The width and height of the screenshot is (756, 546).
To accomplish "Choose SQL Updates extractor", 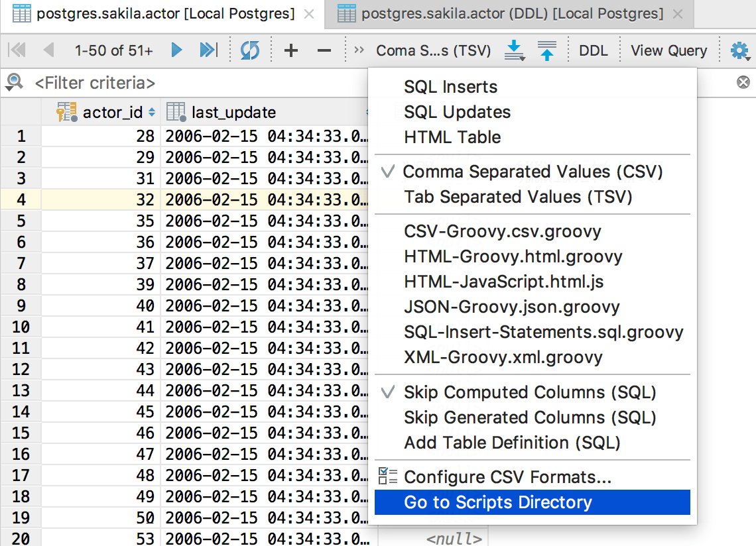I will [x=533, y=112].
